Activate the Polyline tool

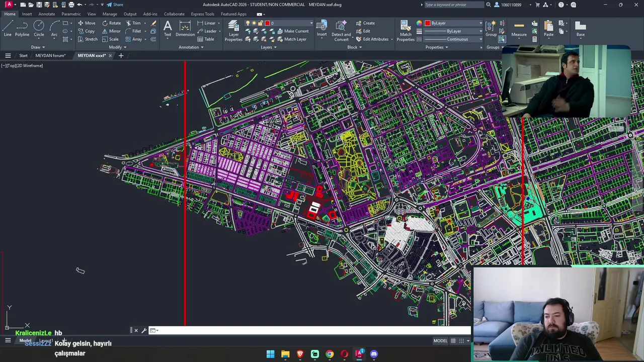[22, 29]
